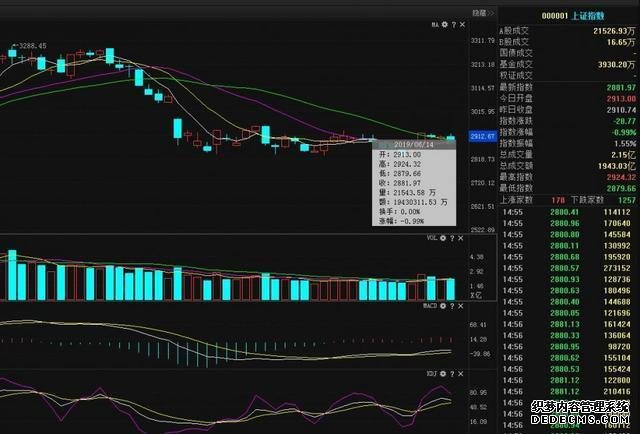Close the MA indicator overlay

(x=462, y=24)
